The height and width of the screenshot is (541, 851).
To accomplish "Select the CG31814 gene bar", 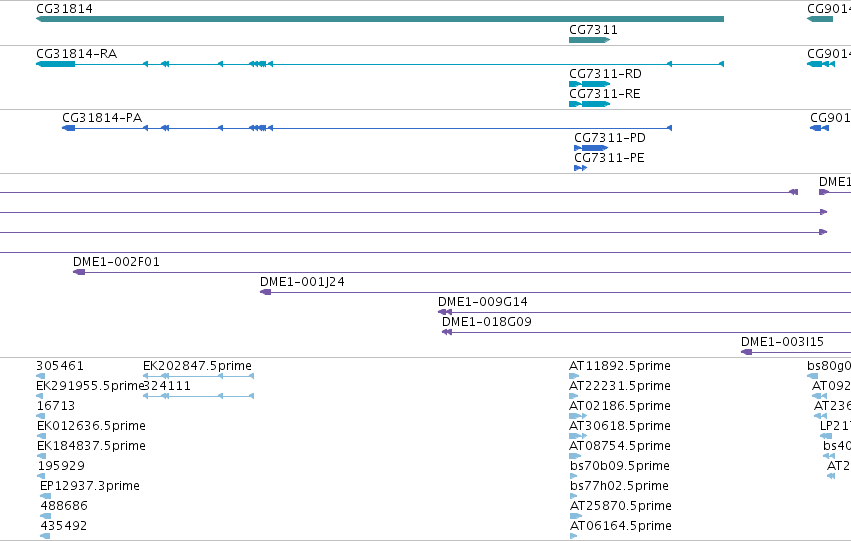I will (x=380, y=19).
